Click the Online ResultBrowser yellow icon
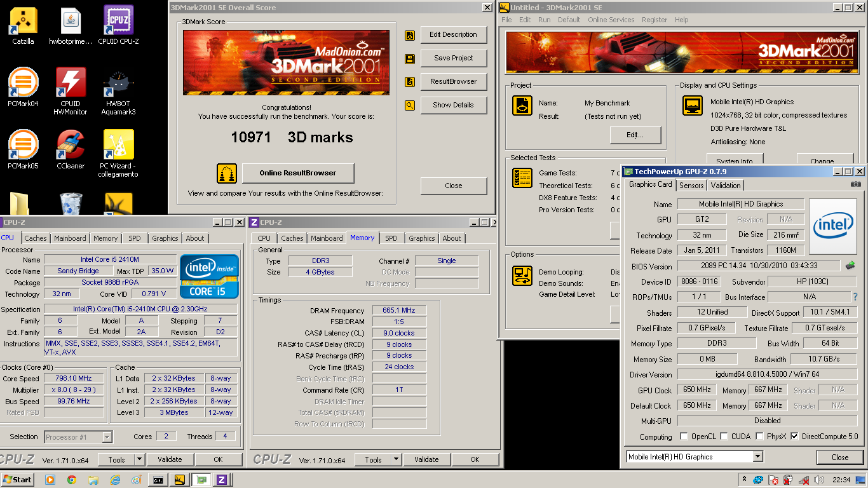868x488 pixels. click(x=227, y=173)
